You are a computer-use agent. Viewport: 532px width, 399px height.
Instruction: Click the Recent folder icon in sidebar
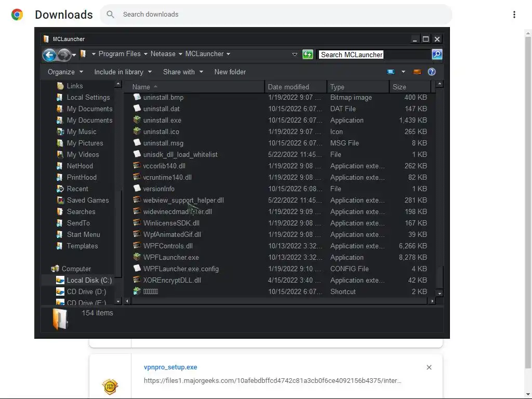click(x=60, y=189)
